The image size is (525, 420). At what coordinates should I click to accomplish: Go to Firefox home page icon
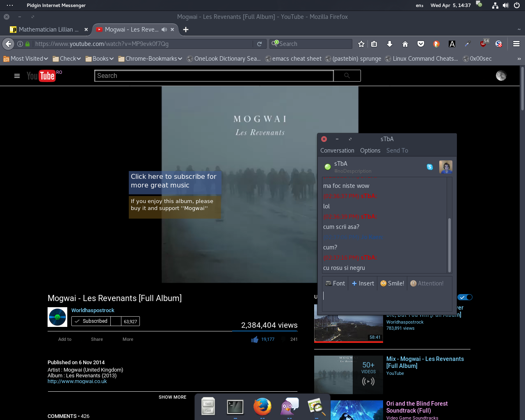pos(405,44)
